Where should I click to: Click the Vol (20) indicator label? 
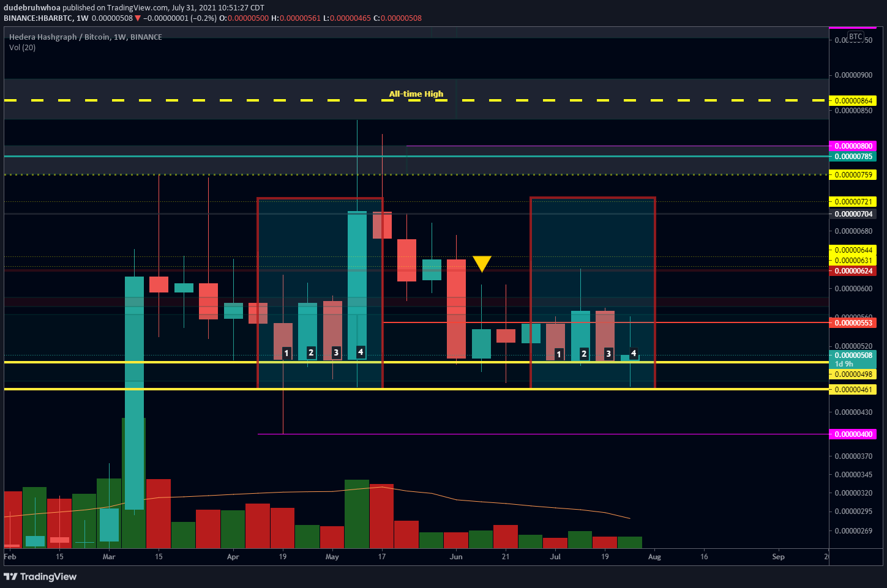(23, 48)
